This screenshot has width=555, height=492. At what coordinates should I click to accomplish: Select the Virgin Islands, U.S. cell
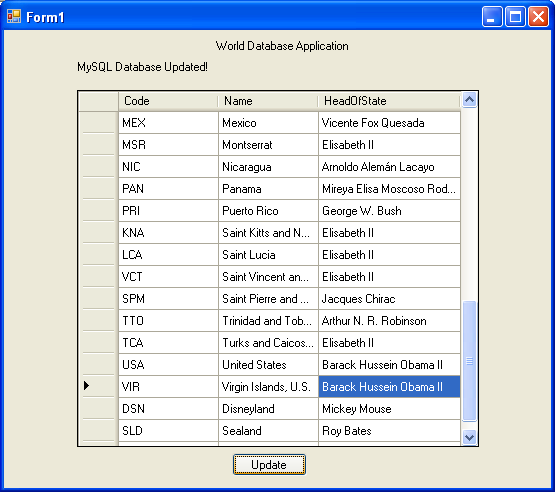pos(268,386)
